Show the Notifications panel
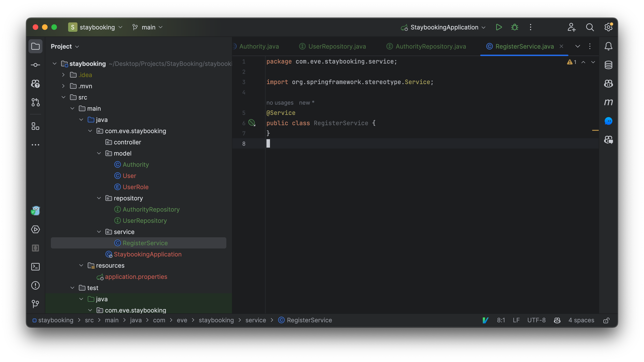644x362 pixels. click(608, 46)
